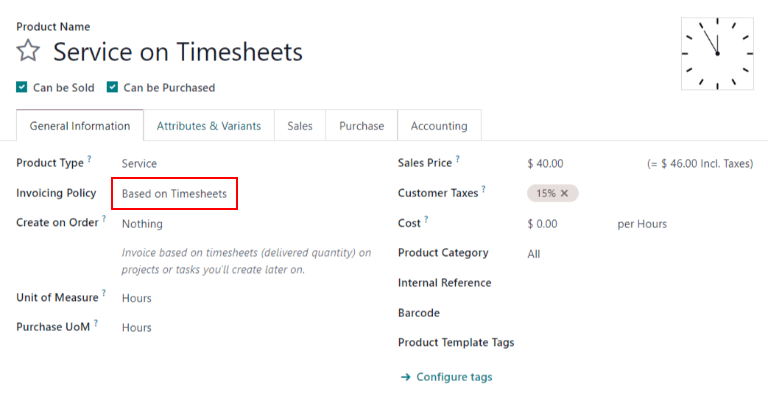
Task: Click the Configure tags arrow icon
Action: point(405,377)
